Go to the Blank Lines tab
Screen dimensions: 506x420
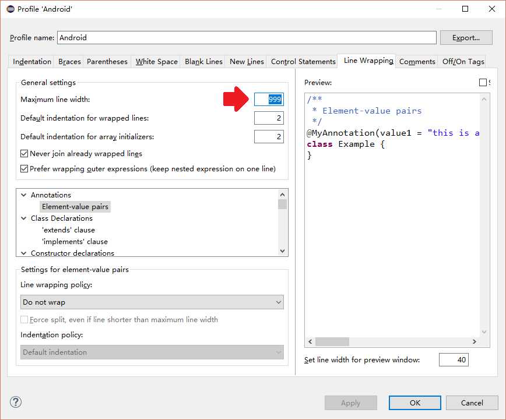[203, 61]
